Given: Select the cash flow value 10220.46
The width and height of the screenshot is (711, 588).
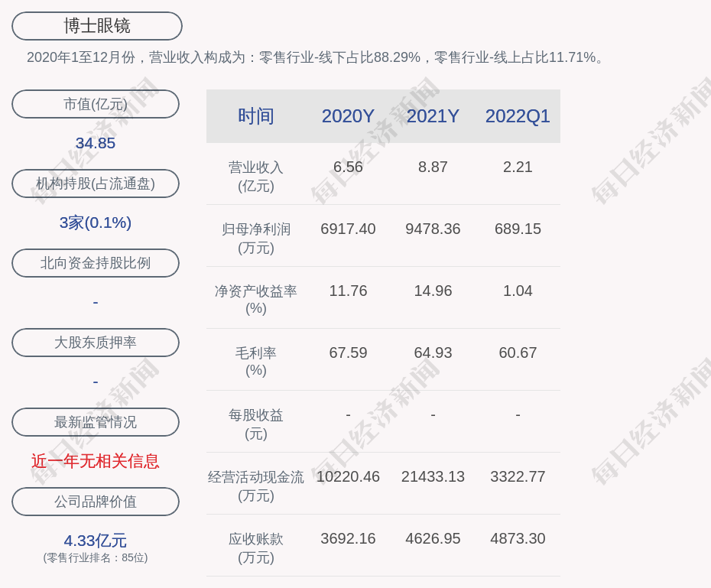Looking at the screenshot, I should (x=348, y=476).
